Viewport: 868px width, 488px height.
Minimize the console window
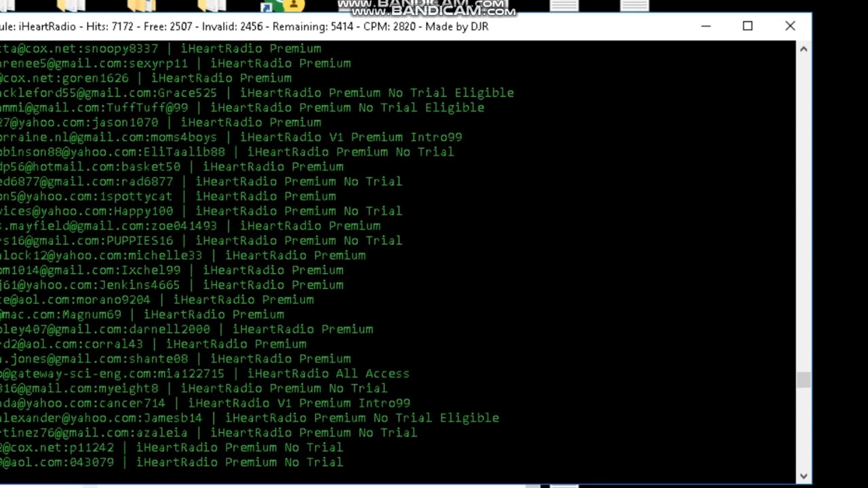706,26
